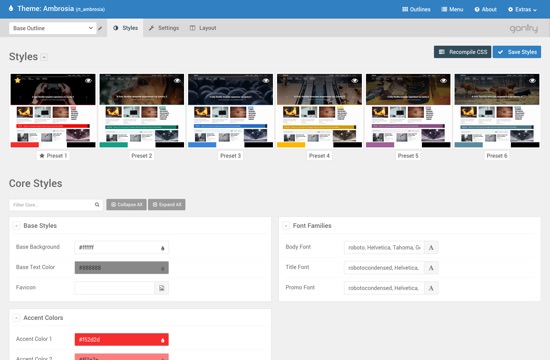
Task: Open the Base Outline dropdown
Action: [x=53, y=28]
